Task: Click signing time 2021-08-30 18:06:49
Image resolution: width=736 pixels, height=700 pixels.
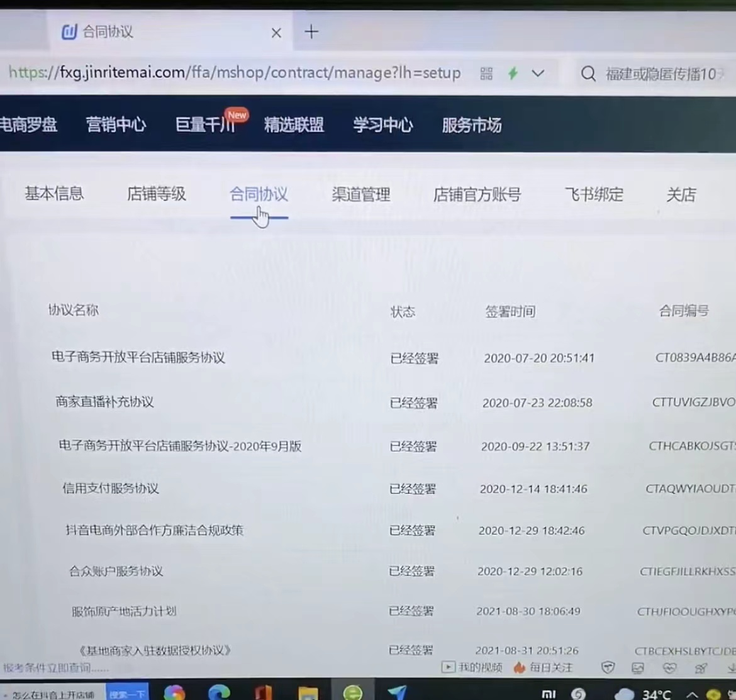Action: (528, 611)
